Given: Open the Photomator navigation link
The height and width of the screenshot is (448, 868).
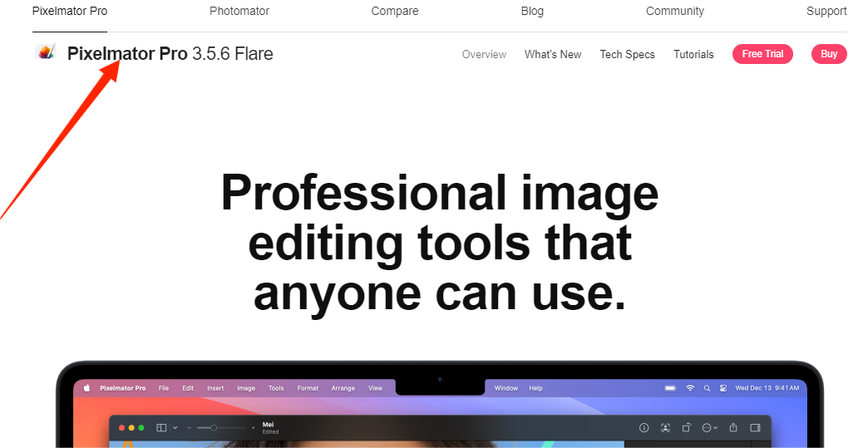Looking at the screenshot, I should point(239,11).
